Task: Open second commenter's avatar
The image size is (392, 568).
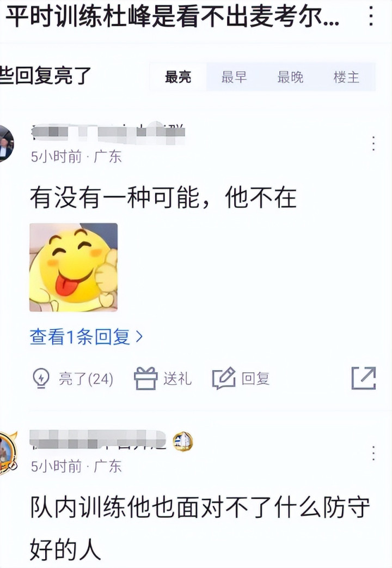Action: (8, 453)
